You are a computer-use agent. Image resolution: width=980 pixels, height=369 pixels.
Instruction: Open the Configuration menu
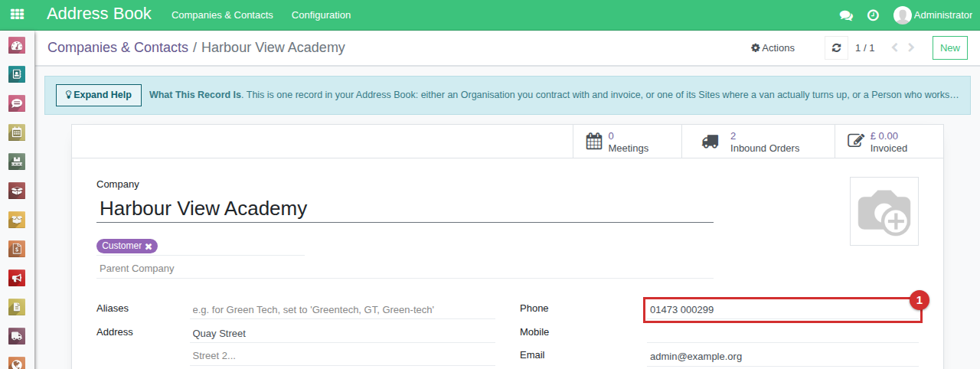click(x=322, y=15)
